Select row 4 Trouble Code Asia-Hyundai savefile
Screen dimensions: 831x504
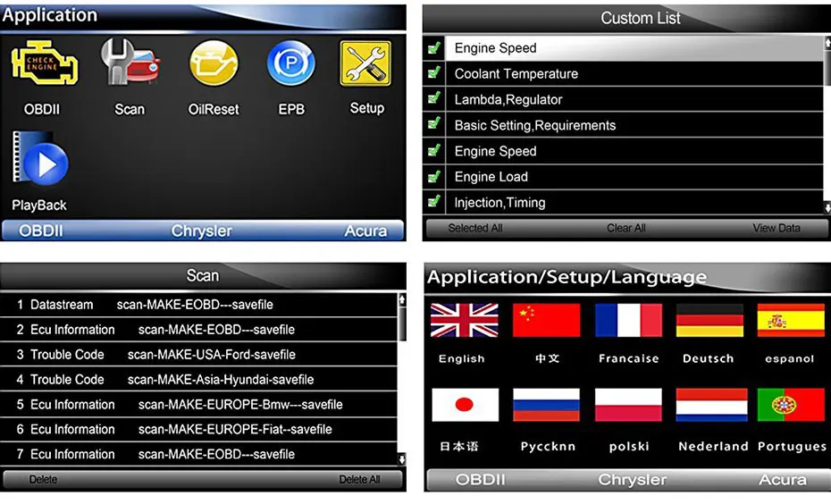click(198, 380)
